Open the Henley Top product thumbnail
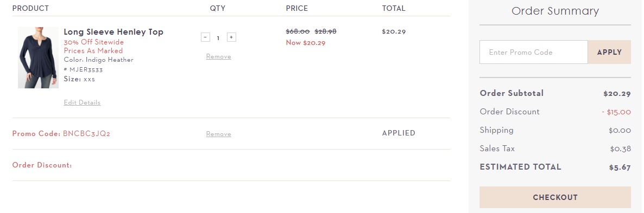644x213 pixels. 38,58
